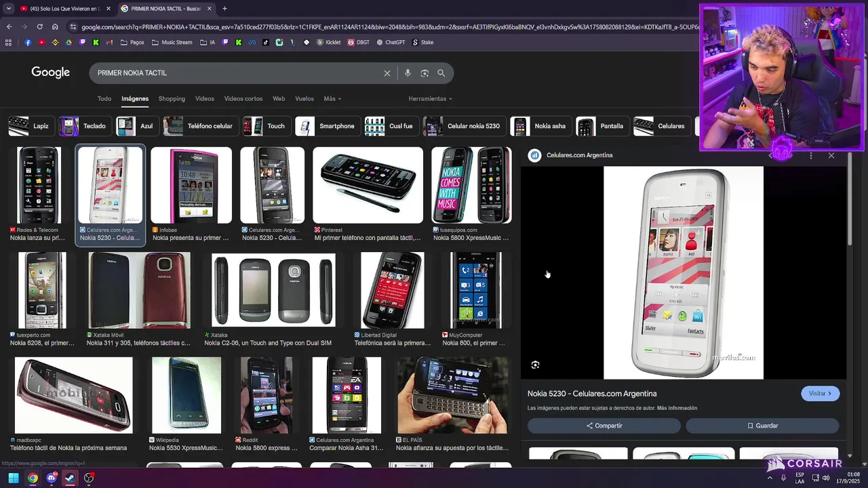Go to the Google logo homepage
This screenshot has height=488, width=868.
(x=50, y=73)
